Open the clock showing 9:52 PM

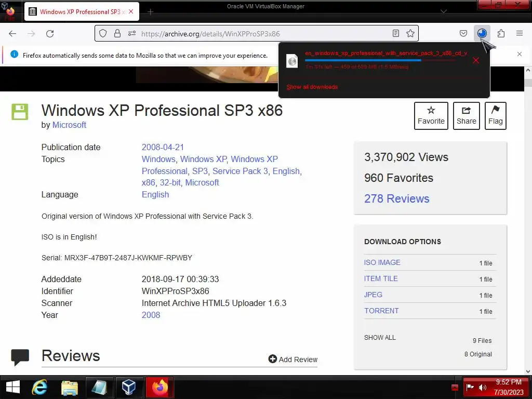pyautogui.click(x=509, y=382)
